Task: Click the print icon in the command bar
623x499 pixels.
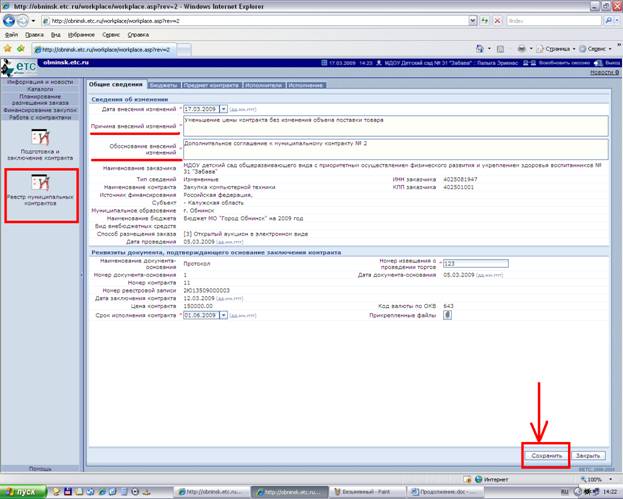Action: click(522, 49)
